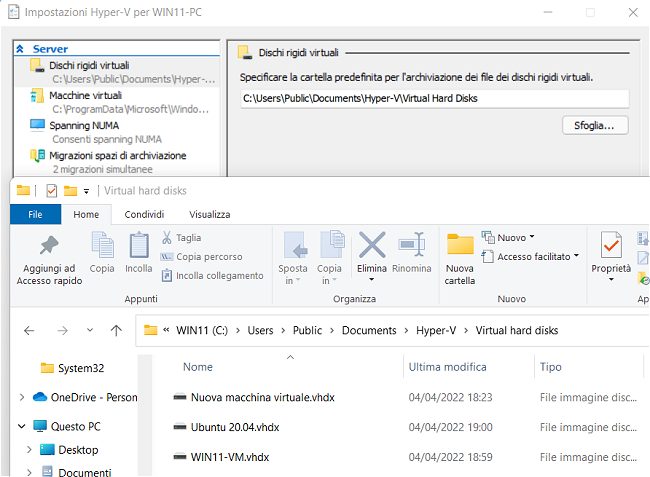Click the Hyper-V settings window title icon

(14, 12)
